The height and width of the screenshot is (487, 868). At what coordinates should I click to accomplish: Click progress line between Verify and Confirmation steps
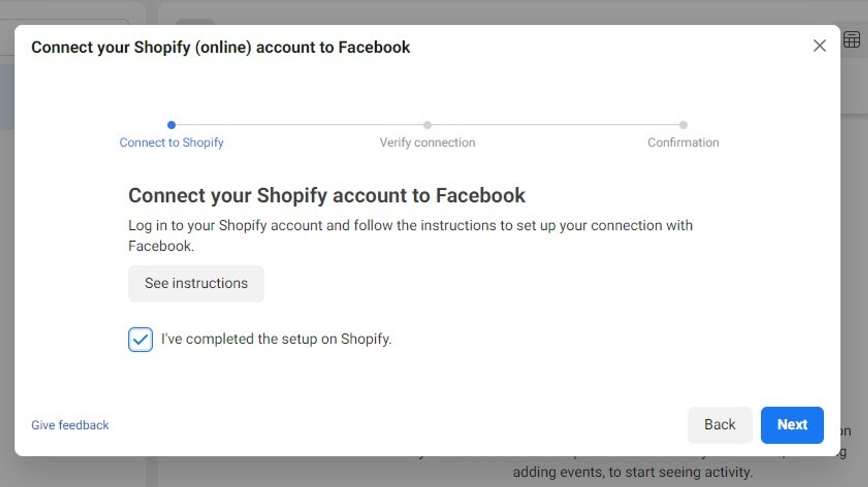[x=555, y=125]
